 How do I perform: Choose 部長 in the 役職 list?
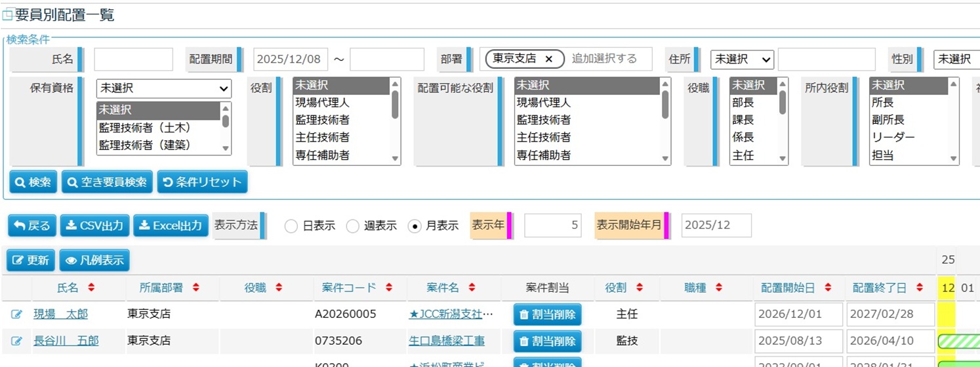(743, 102)
